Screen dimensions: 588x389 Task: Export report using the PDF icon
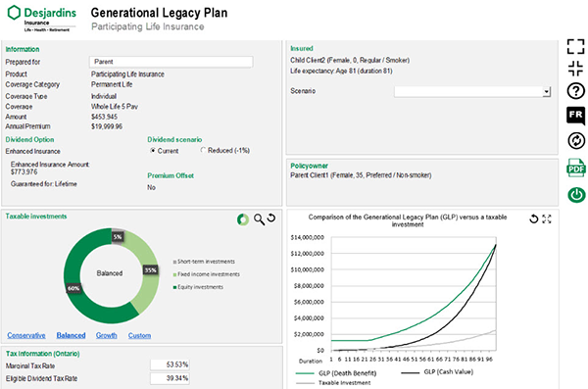[576, 168]
